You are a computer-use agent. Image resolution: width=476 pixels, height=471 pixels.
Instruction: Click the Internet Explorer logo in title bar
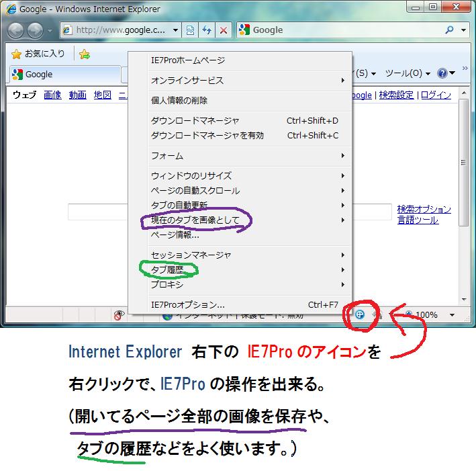11,9
